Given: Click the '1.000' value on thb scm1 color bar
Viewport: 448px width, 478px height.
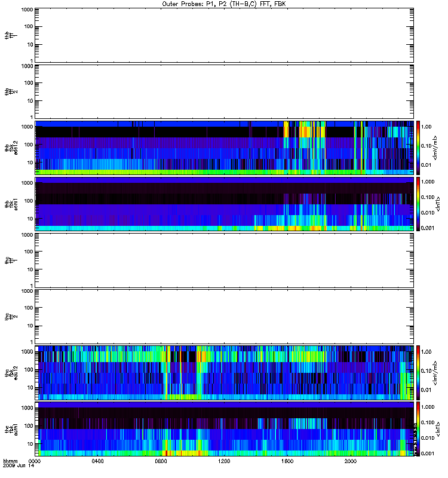Looking at the screenshot, I should [428, 182].
